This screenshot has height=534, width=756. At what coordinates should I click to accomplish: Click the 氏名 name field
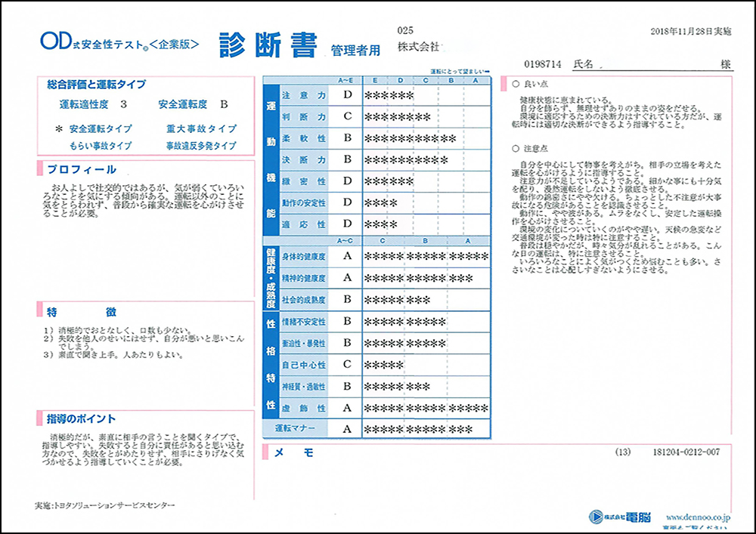tap(653, 64)
